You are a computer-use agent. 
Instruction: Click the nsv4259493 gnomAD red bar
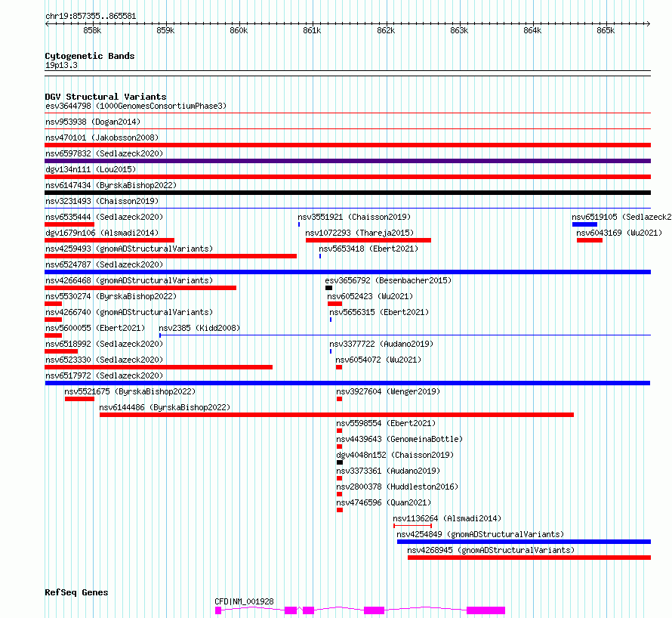(171, 256)
